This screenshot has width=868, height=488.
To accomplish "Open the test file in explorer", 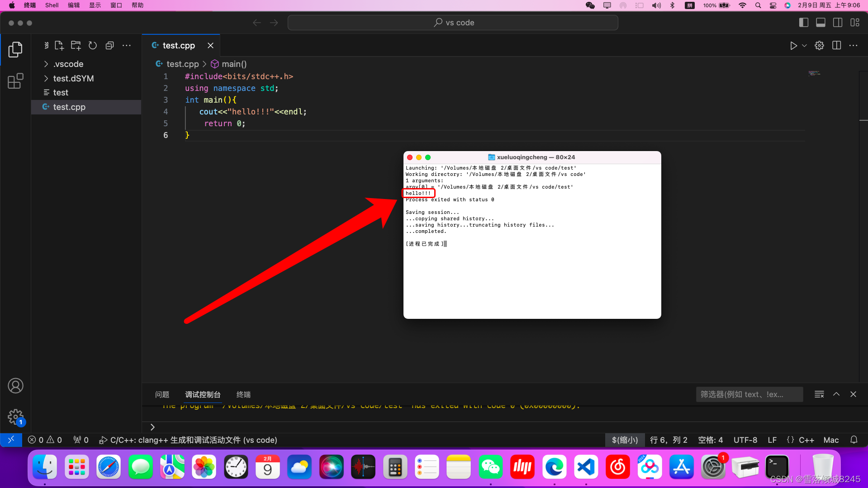I will click(x=86, y=92).
